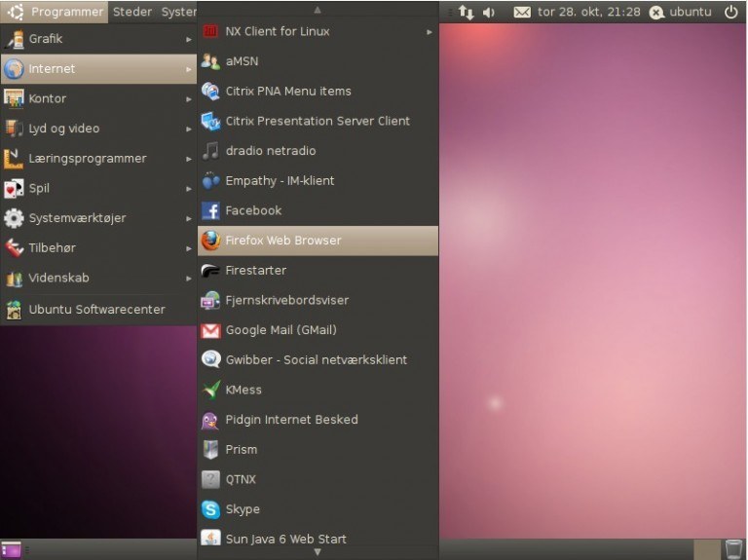748x560 pixels.
Task: Open the volume control speaker icon
Action: (x=489, y=12)
